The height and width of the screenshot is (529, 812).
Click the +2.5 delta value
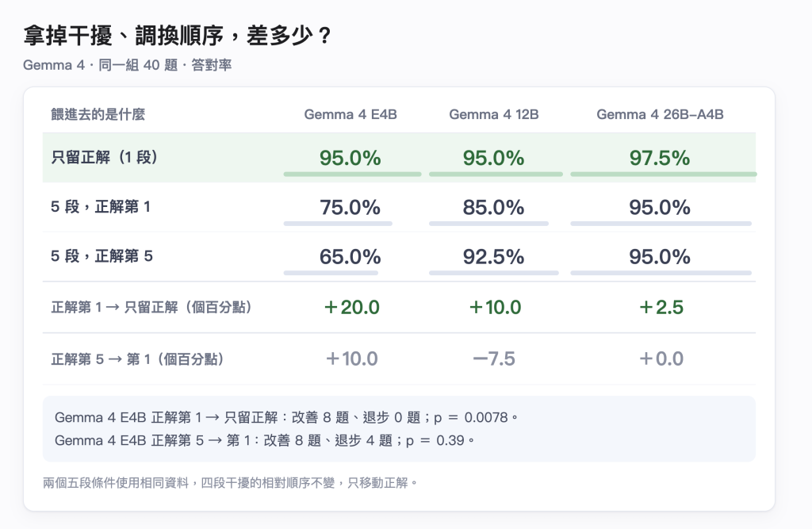tap(661, 307)
